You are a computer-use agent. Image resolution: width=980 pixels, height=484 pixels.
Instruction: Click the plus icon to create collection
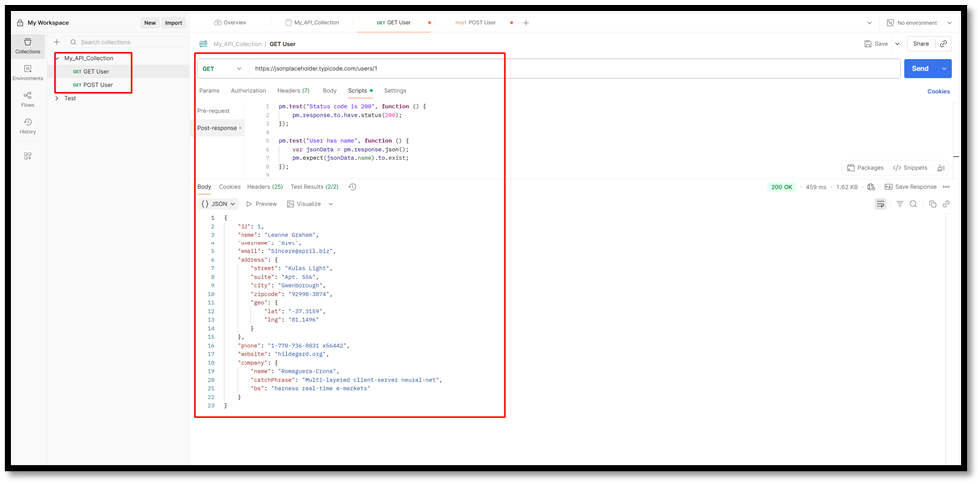click(57, 42)
